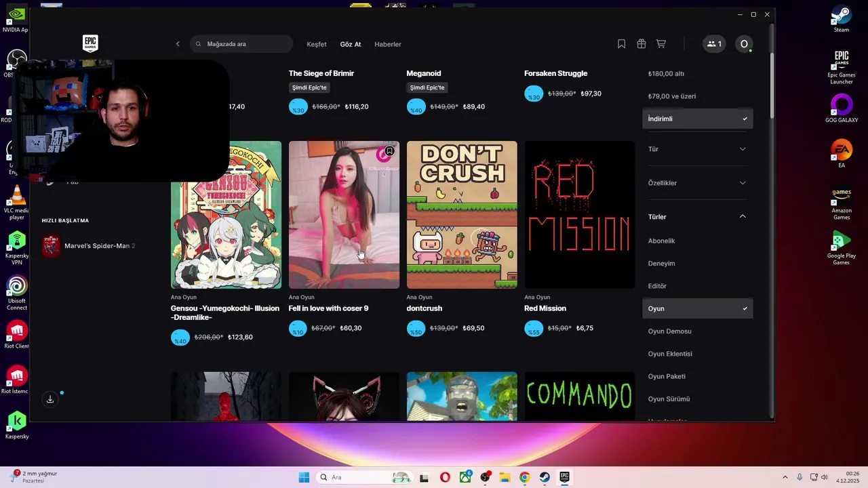Uncheck the İndirimli filter

[x=697, y=119]
